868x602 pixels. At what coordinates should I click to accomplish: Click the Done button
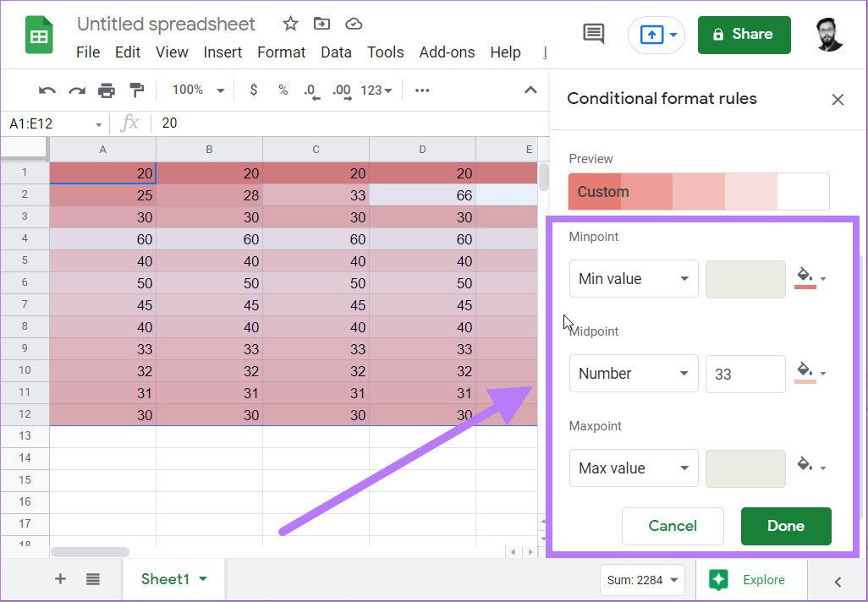pyautogui.click(x=785, y=526)
